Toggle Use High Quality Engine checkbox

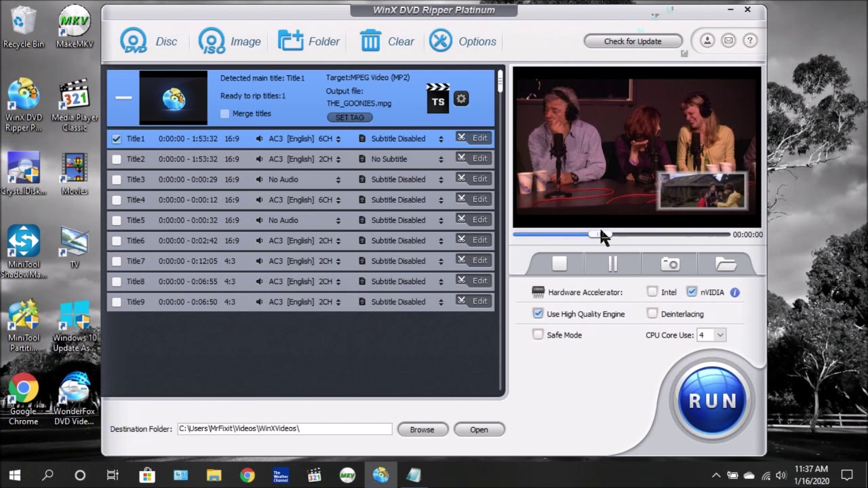pos(538,314)
